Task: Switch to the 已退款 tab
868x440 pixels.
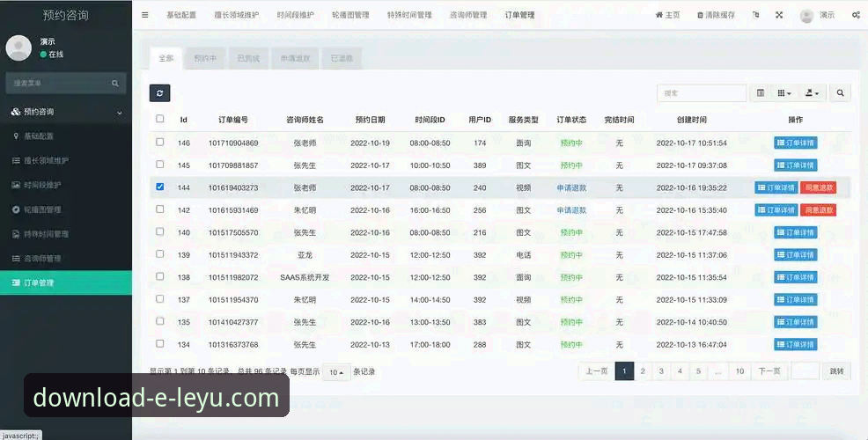Action: tap(342, 58)
